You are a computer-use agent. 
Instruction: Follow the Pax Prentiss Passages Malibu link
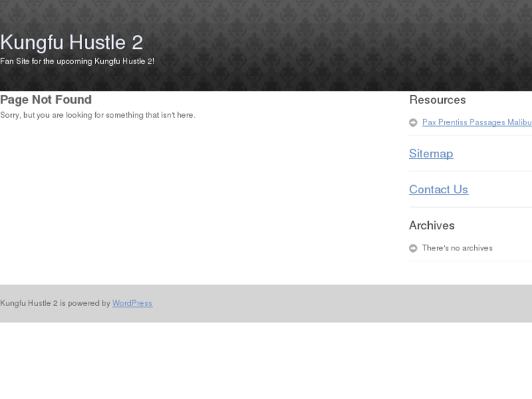tap(476, 122)
